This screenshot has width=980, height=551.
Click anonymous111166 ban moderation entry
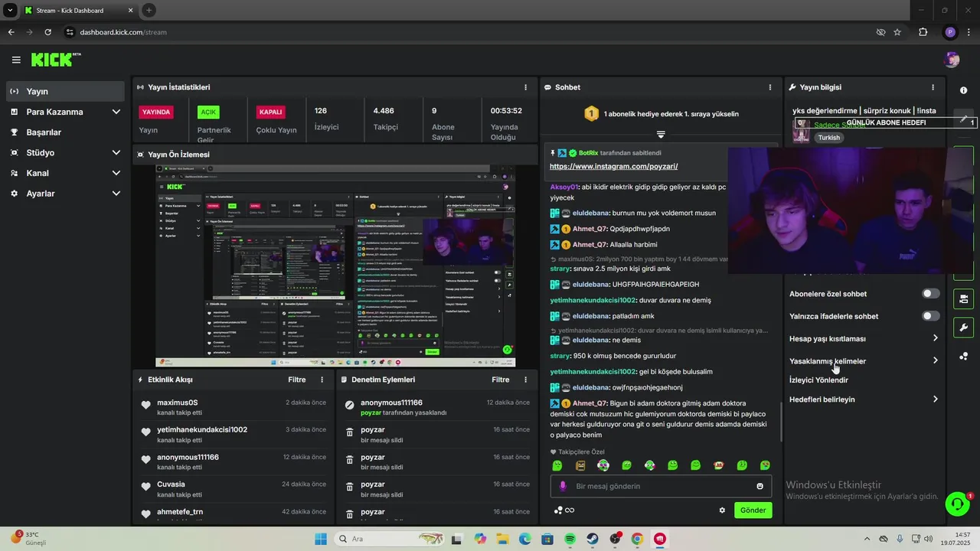(x=437, y=407)
